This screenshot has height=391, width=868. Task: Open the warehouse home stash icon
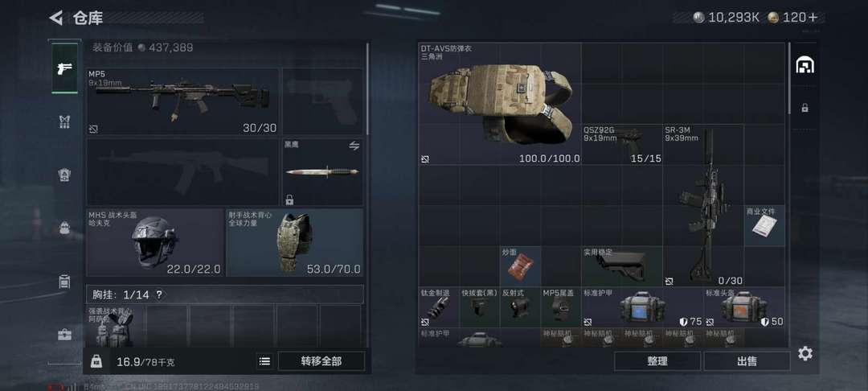(805, 65)
